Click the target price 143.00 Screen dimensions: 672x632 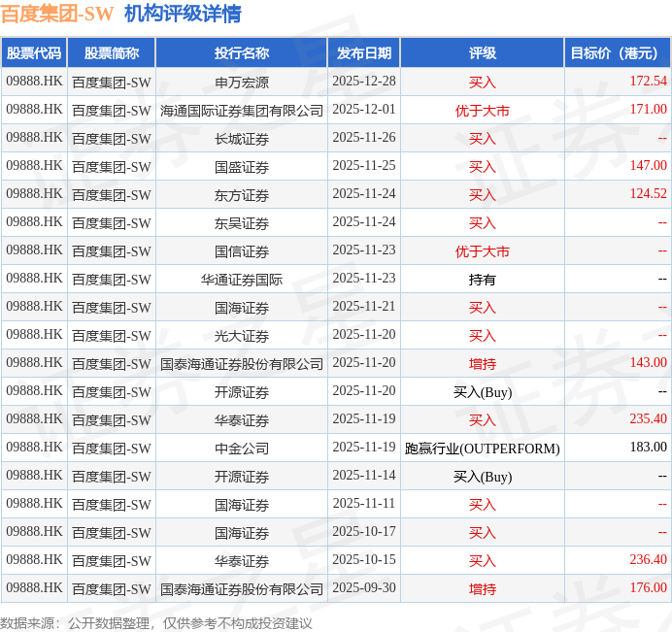pyautogui.click(x=648, y=362)
